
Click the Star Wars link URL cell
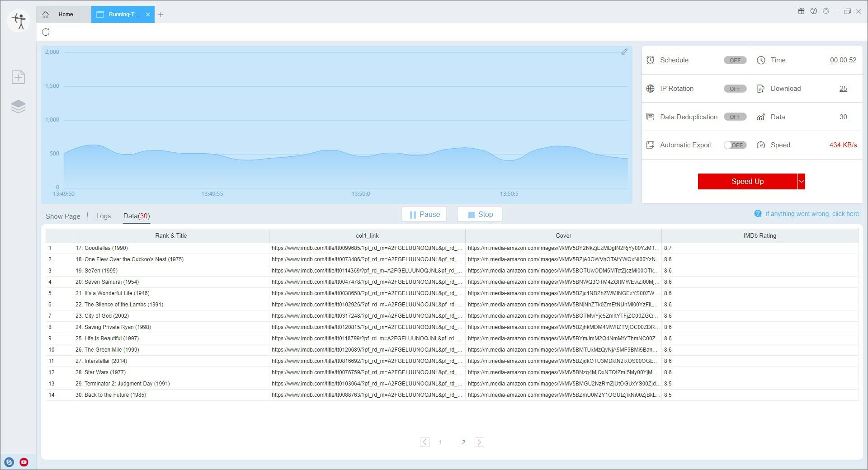pyautogui.click(x=367, y=372)
